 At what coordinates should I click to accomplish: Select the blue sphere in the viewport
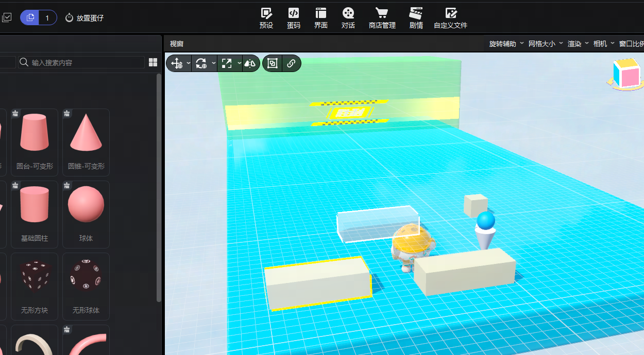pyautogui.click(x=485, y=221)
